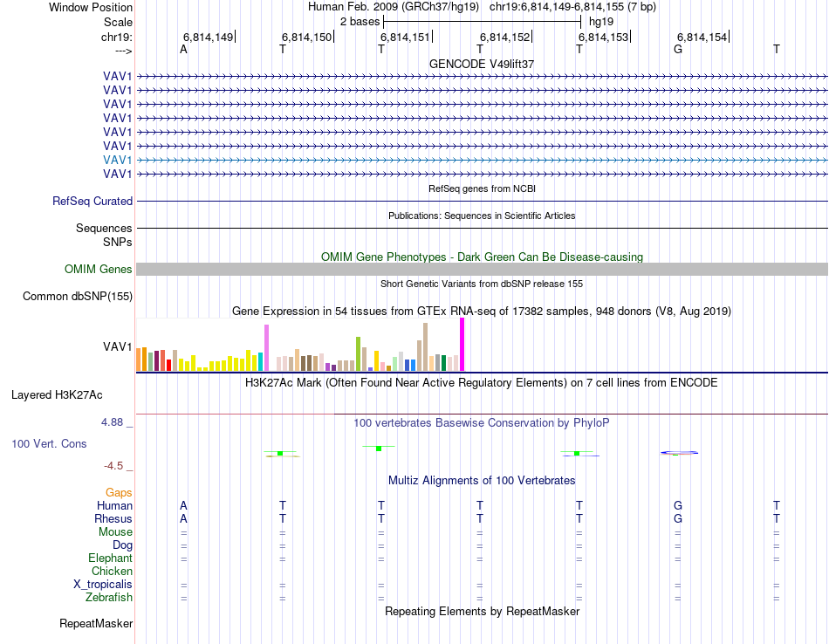This screenshot has height=644, width=829.
Task: Click the Human species label
Action: pos(114,505)
